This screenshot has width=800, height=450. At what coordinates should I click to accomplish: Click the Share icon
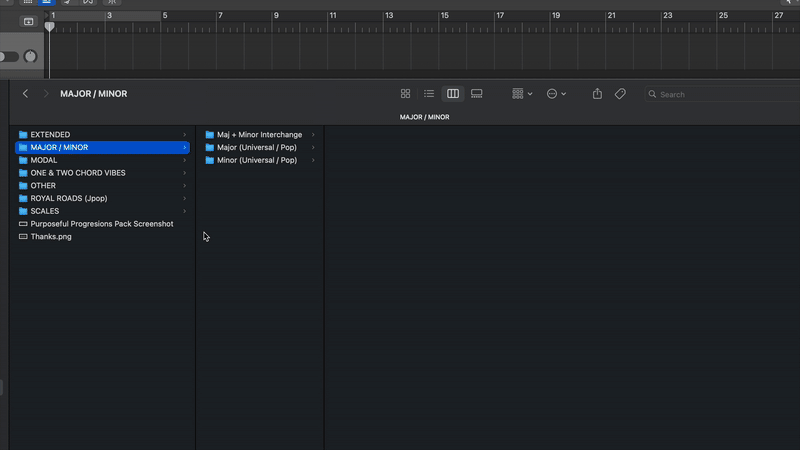597,94
